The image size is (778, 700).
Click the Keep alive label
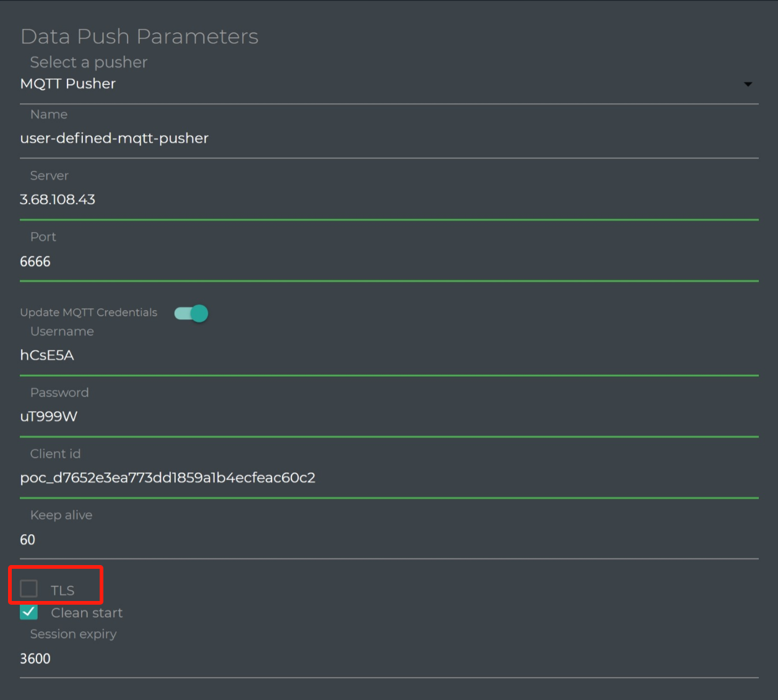[61, 515]
